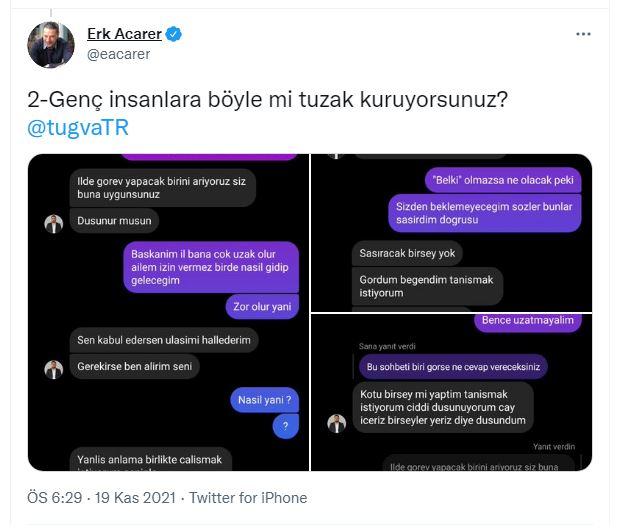Viewport: 629px width, 525px height.
Task: Click the blue question mark bubble
Action: tap(286, 426)
